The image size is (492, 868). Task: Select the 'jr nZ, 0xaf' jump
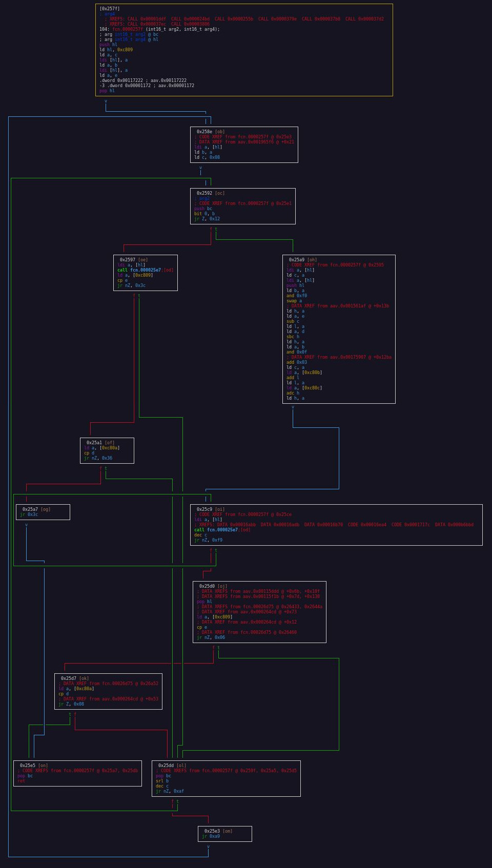coord(170,791)
